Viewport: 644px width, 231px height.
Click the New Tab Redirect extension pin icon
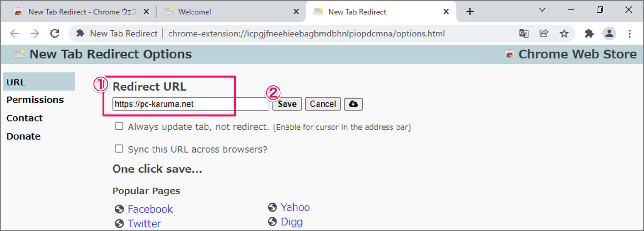80,33
